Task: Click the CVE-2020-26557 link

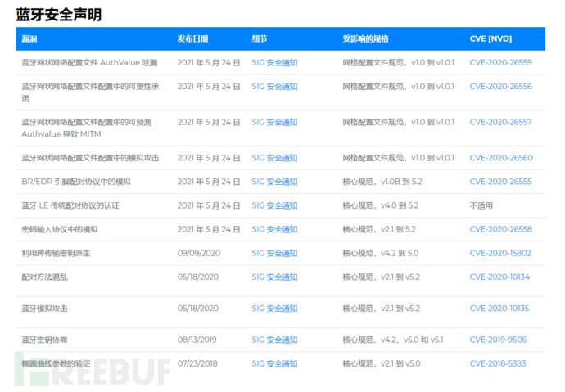Action: pos(500,122)
